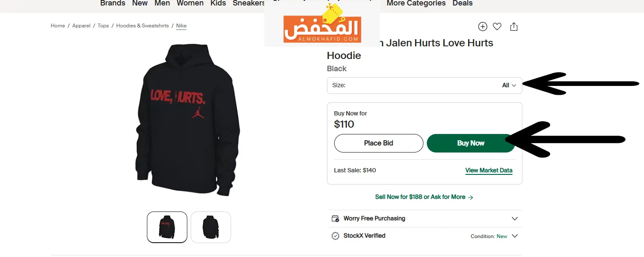
Task: Click the Place Bid button
Action: (378, 143)
